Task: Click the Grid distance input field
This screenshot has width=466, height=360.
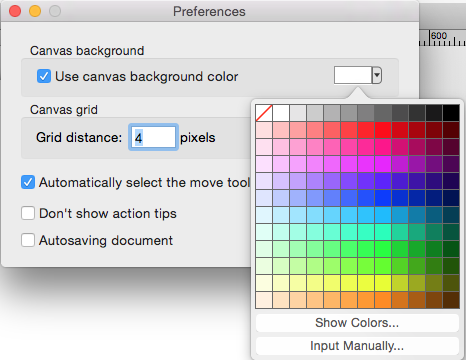Action: point(153,137)
